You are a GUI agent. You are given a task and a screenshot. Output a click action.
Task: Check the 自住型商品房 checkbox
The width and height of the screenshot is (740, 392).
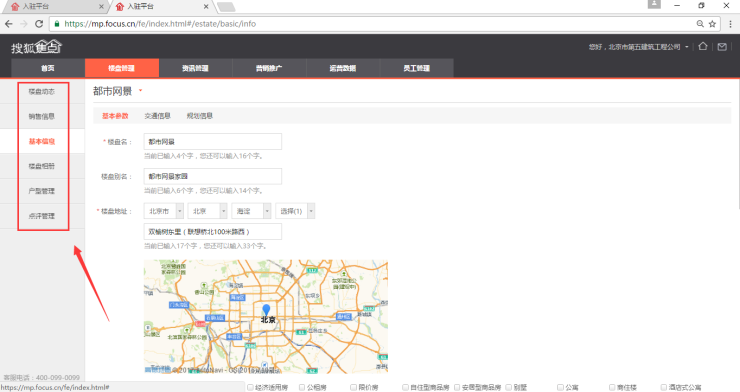[x=405, y=387]
